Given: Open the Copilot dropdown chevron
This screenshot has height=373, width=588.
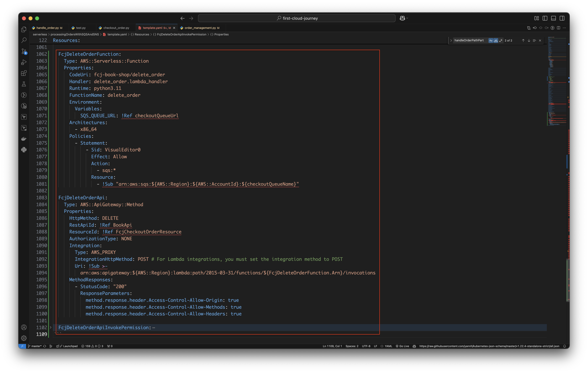Looking at the screenshot, I should click(x=407, y=18).
